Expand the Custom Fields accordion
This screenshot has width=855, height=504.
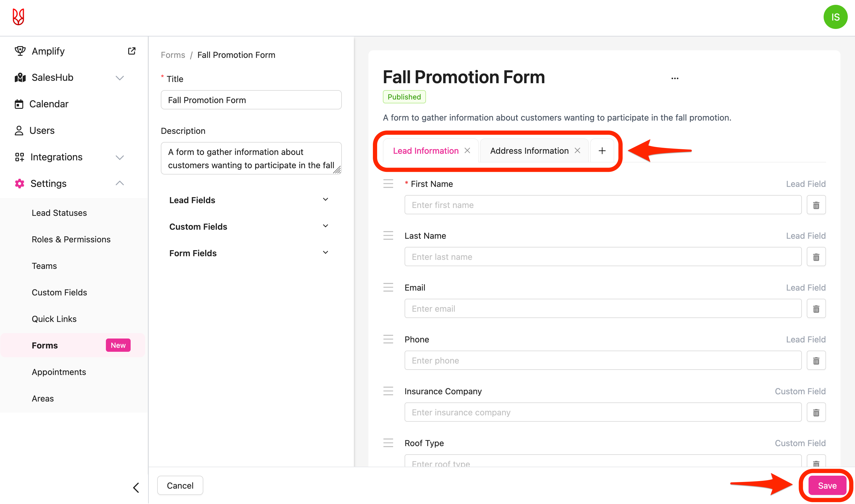point(325,226)
